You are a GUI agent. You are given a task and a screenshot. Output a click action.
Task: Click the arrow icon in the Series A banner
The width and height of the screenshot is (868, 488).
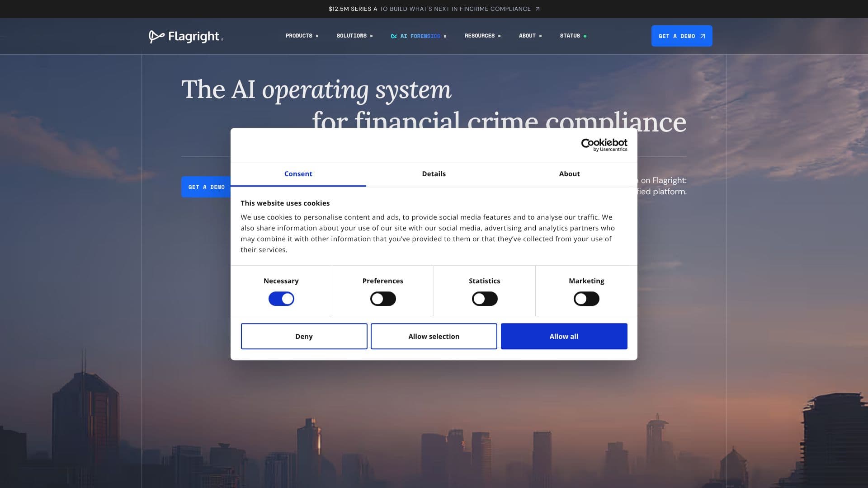pyautogui.click(x=538, y=9)
